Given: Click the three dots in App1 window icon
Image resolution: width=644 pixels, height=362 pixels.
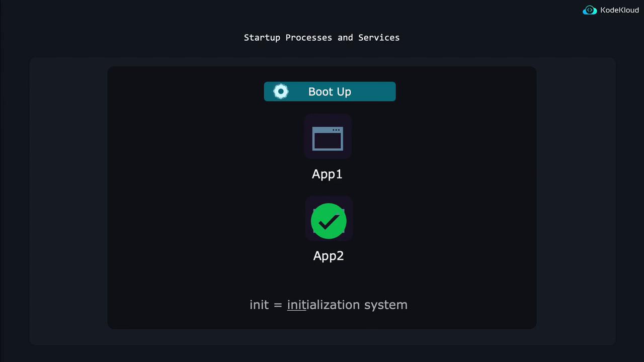Looking at the screenshot, I should point(336,130).
